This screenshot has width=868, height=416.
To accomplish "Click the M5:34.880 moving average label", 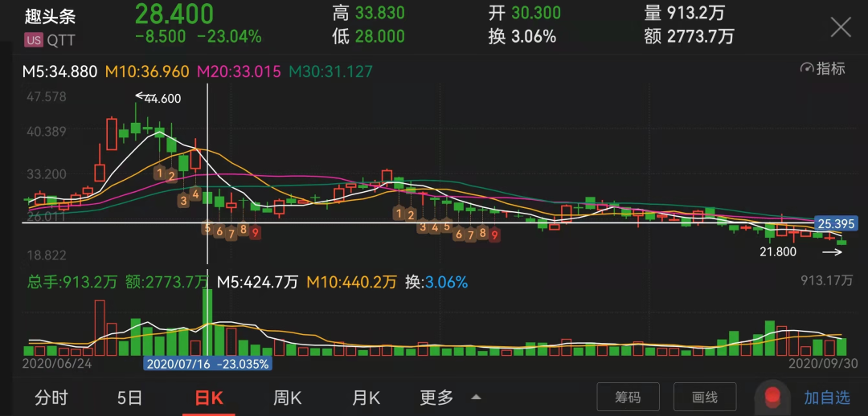I will pos(60,71).
